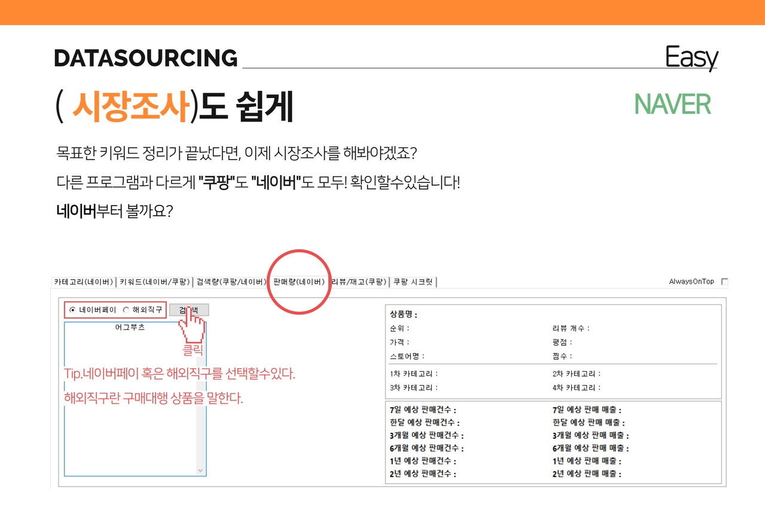Switch to the 키워드(네이버/쿠팡) tab
Screen dimensions: 765x532
tap(154, 282)
